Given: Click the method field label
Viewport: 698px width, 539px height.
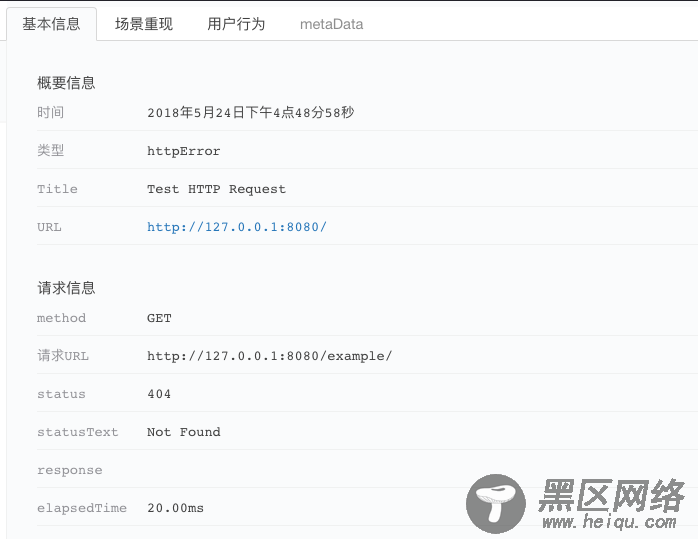Looking at the screenshot, I should (x=61, y=318).
